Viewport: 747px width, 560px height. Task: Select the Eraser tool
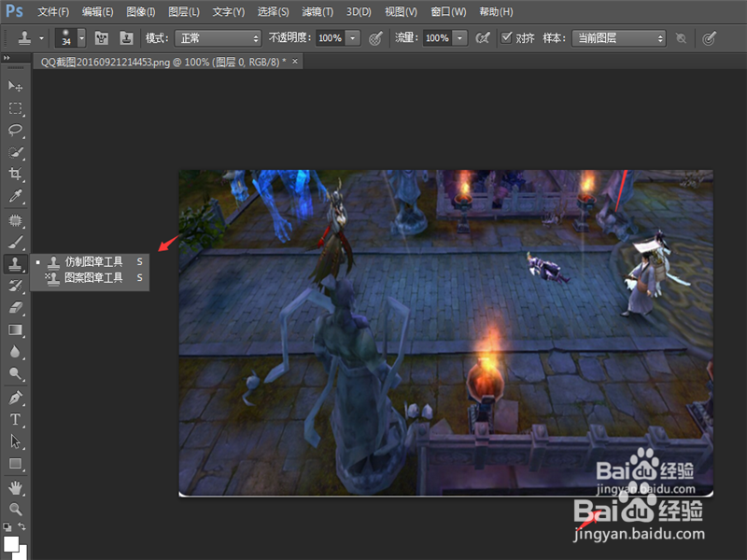(x=15, y=308)
